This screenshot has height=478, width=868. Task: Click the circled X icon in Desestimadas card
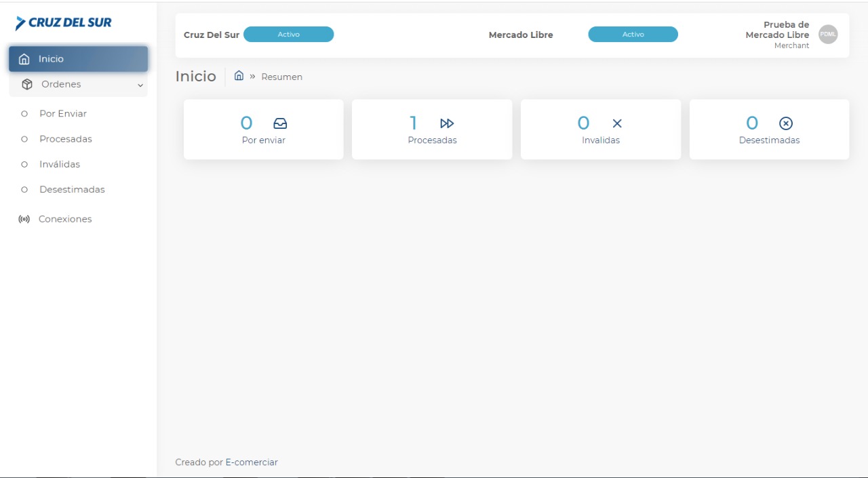point(785,123)
